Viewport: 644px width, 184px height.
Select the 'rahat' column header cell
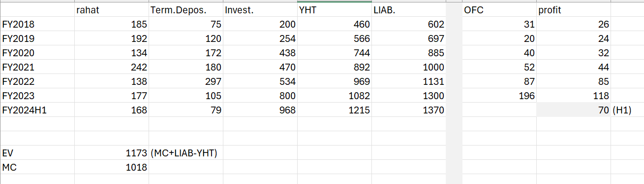pyautogui.click(x=111, y=10)
